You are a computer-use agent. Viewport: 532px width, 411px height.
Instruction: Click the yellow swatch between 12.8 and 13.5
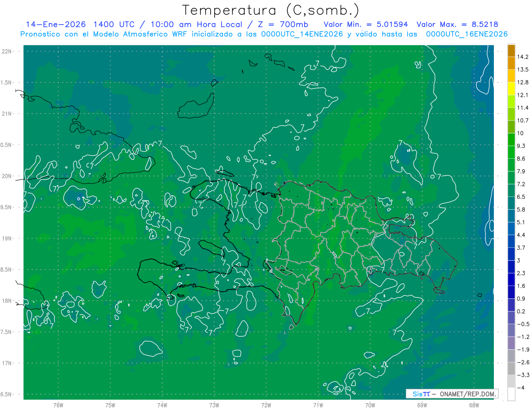pyautogui.click(x=511, y=76)
